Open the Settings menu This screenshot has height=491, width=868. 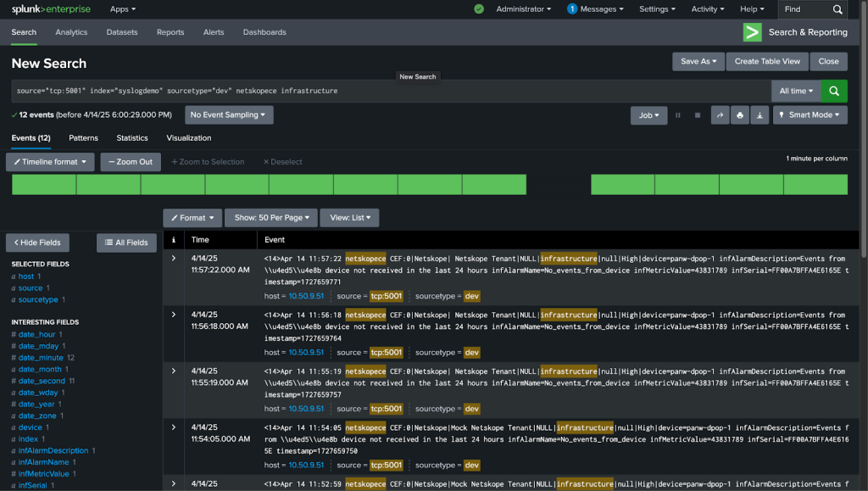[657, 8]
